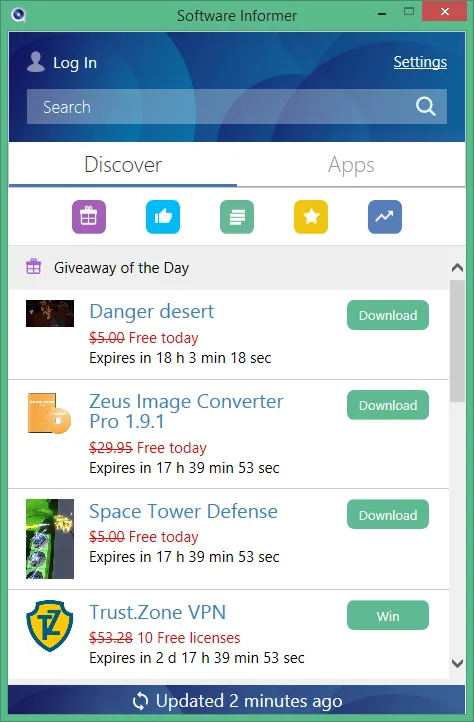Open the Settings link
The width and height of the screenshot is (474, 722).
[420, 62]
